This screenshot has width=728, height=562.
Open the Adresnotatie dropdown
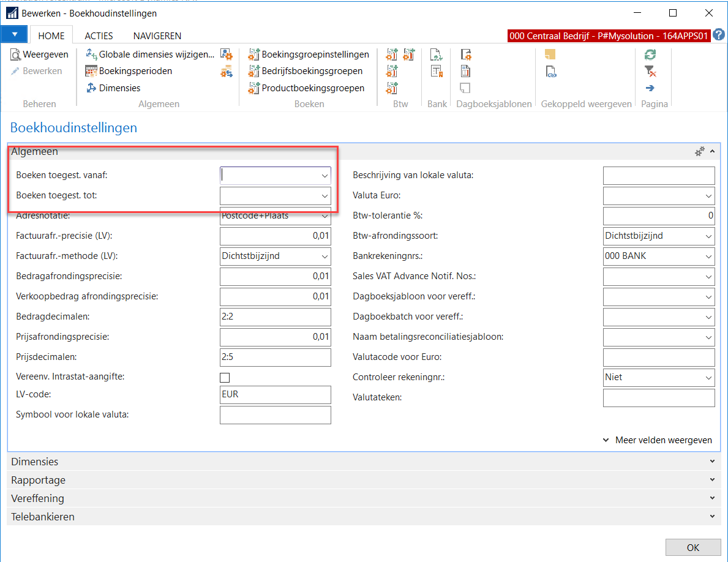click(325, 216)
